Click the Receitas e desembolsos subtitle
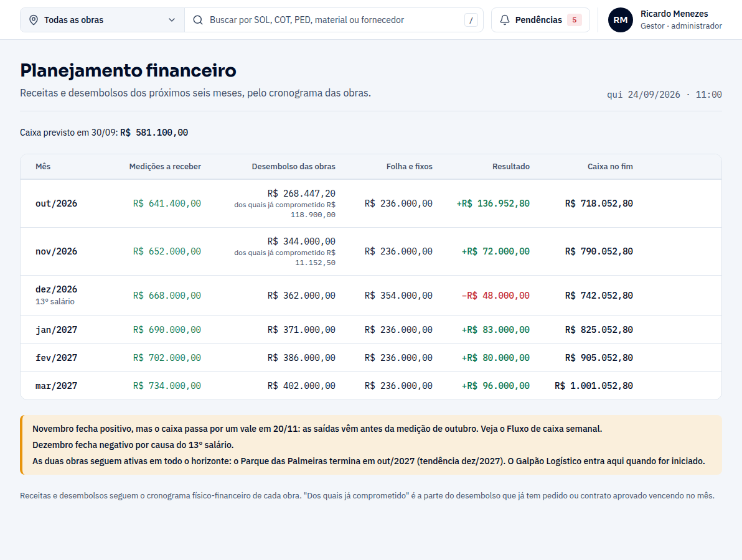The image size is (742, 560). coord(195,93)
